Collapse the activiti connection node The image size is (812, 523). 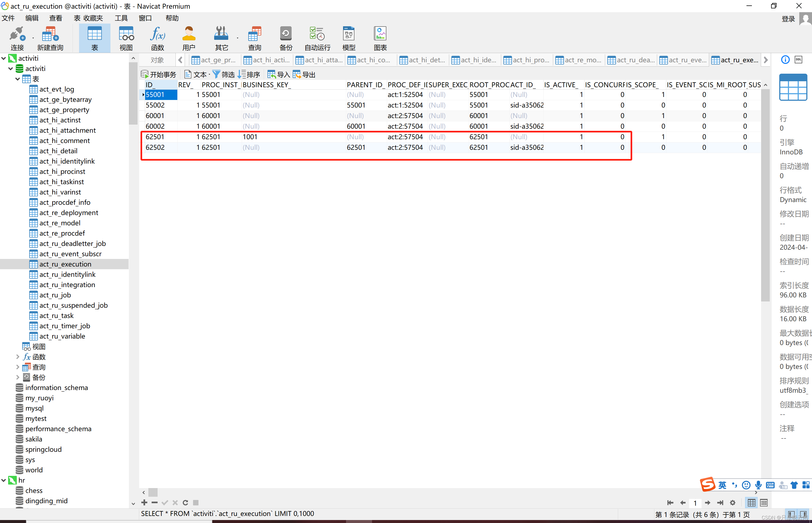point(4,59)
